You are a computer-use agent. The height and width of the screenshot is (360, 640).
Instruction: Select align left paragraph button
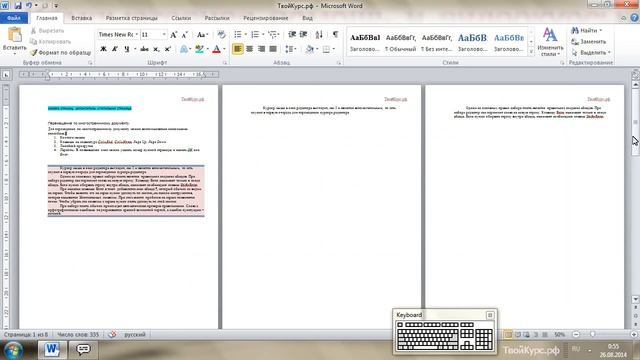point(238,49)
